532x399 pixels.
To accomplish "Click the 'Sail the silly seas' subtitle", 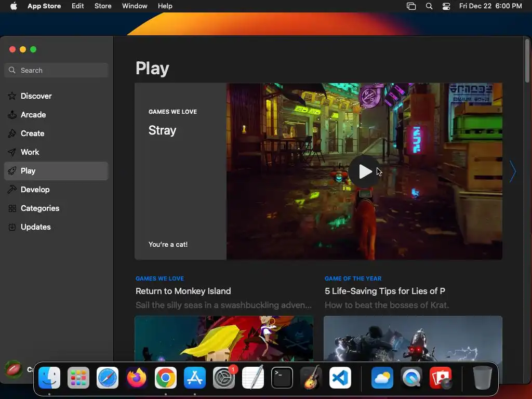I will (x=223, y=305).
